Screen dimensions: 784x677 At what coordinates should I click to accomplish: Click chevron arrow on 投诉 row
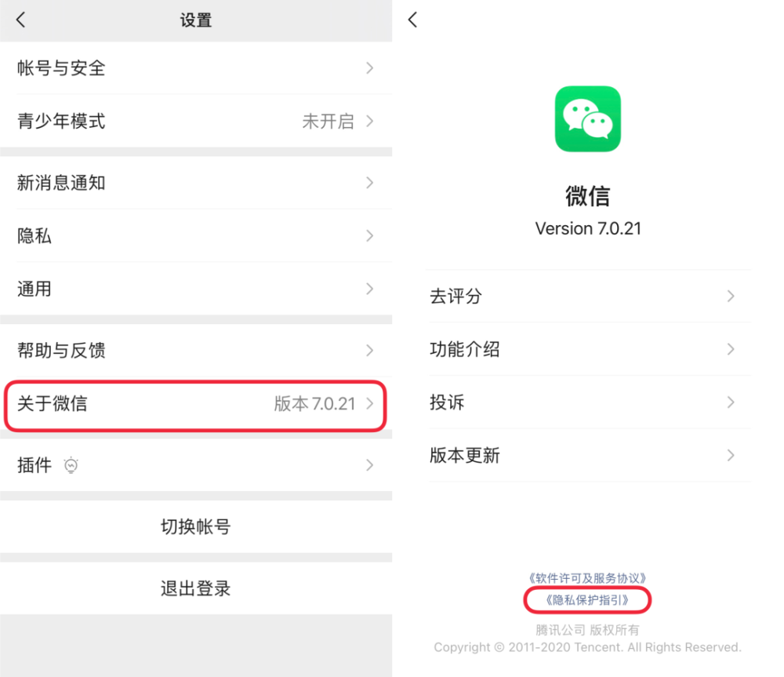tap(731, 402)
